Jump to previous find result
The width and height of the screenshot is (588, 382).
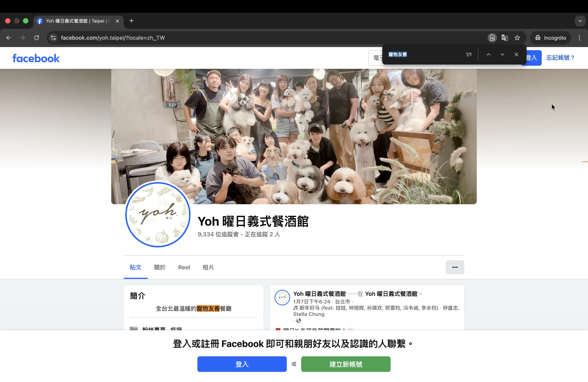[488, 54]
